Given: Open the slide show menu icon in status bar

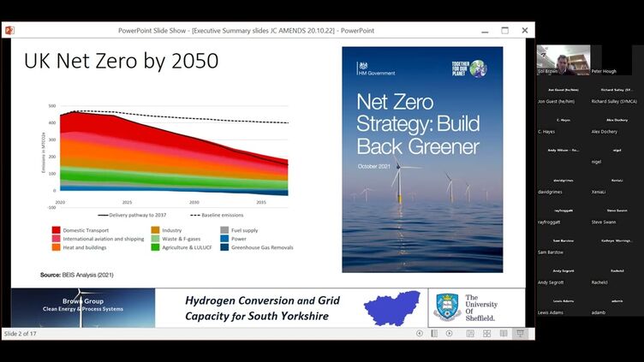Looking at the screenshot, I should click(434, 334).
